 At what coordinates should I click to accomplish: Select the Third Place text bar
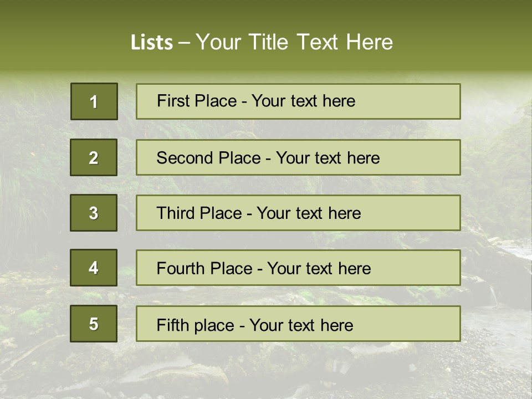(298, 213)
